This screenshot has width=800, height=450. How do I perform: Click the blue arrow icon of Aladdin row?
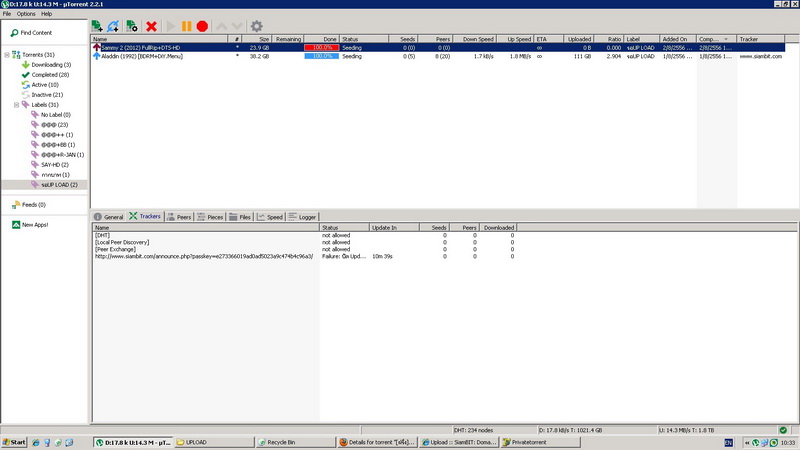pos(96,56)
